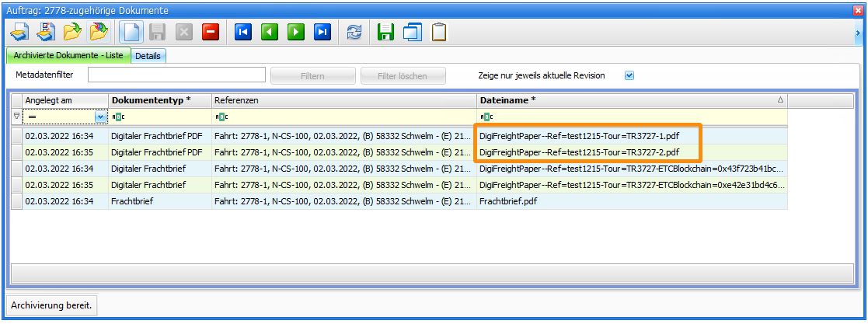This screenshot has height=324, width=868.
Task: Jump to last record with blue arrow
Action: 322,33
